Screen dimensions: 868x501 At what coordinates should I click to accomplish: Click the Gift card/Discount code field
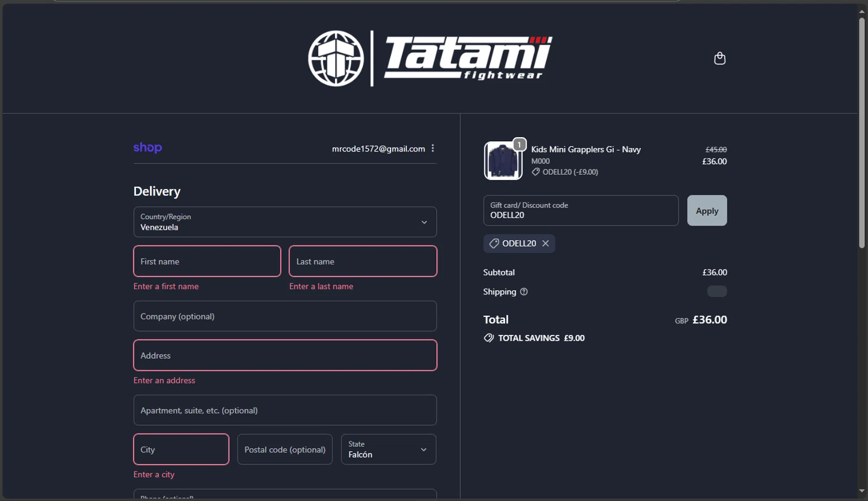581,211
